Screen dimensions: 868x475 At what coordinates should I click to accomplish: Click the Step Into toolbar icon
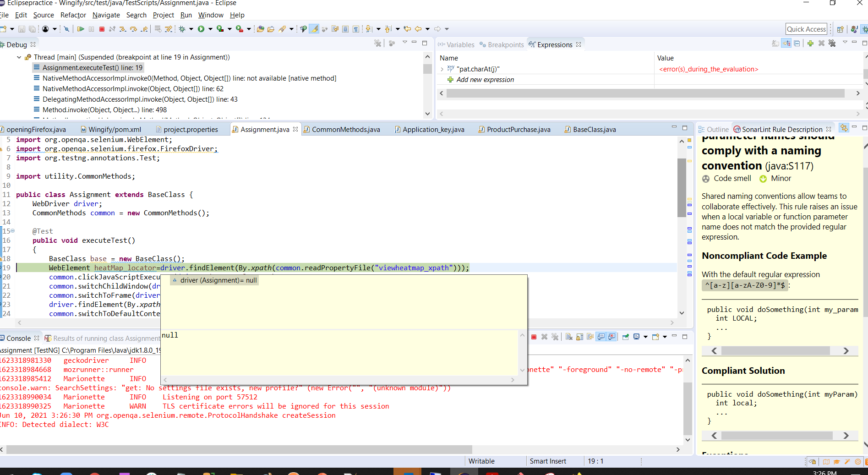(x=123, y=29)
